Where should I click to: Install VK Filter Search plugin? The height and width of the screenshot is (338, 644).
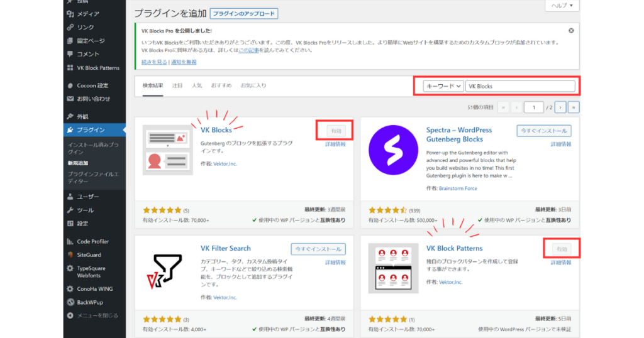tap(318, 249)
